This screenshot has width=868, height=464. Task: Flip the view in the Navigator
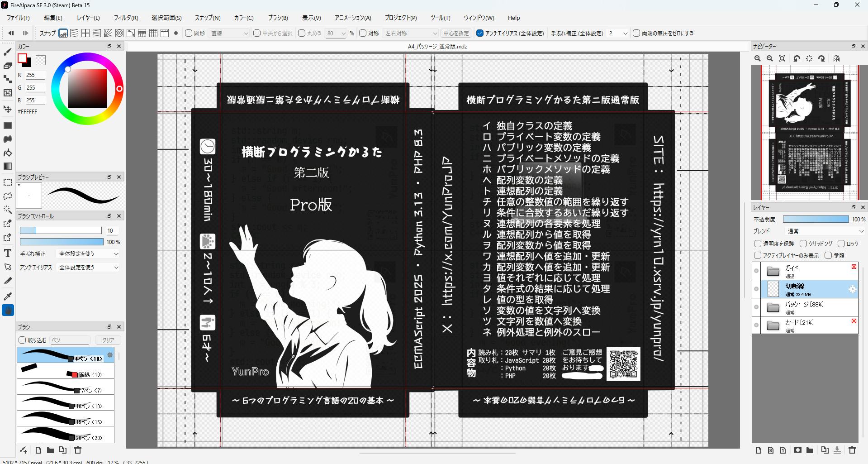coord(836,58)
